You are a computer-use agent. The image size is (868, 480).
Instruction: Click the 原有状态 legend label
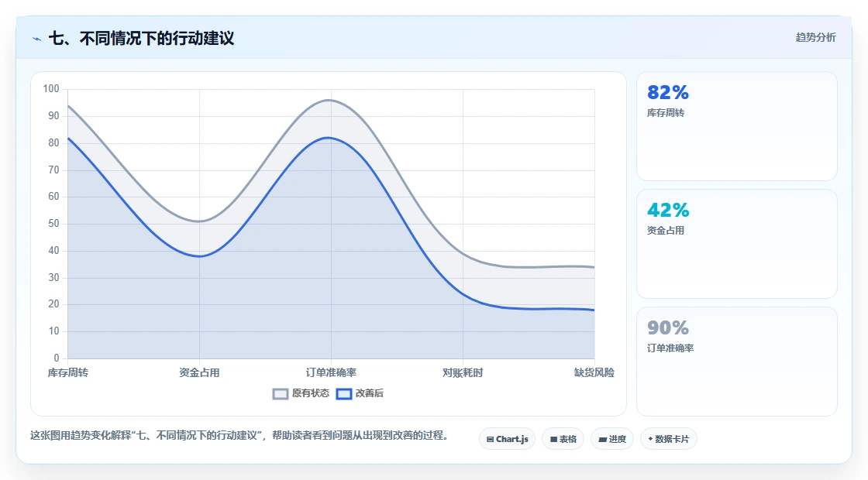[311, 393]
